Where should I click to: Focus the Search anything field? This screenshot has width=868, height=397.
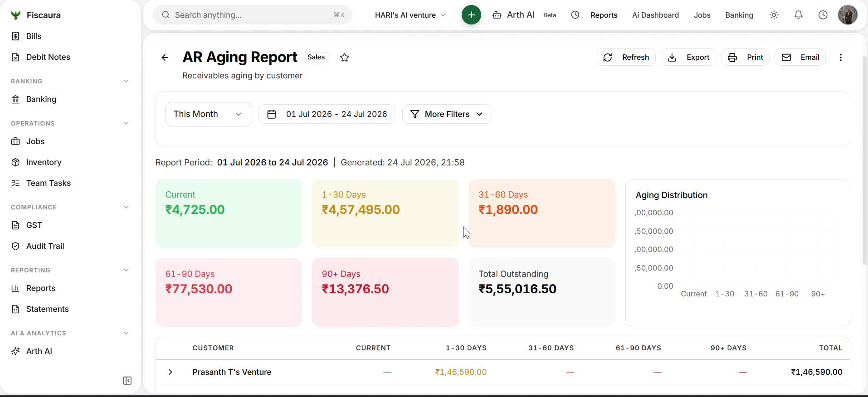click(x=253, y=15)
